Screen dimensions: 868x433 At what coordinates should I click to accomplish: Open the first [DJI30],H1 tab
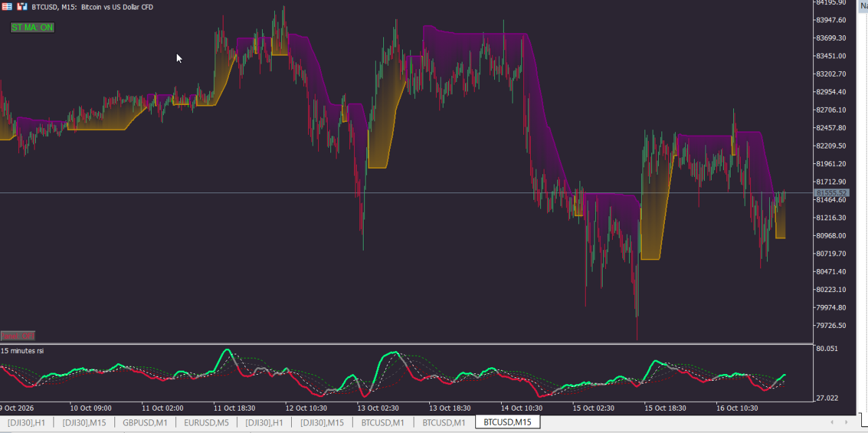(26, 423)
